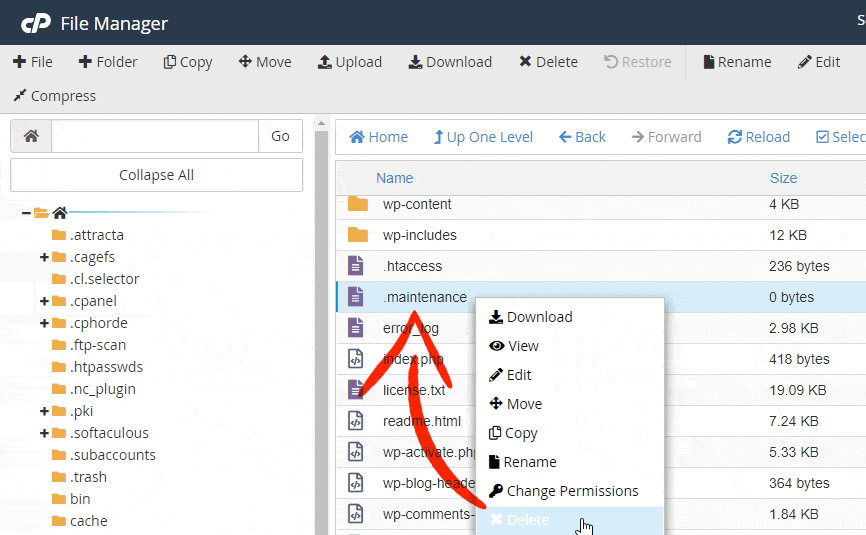Click the Reload icon in the navigation bar

(x=735, y=137)
